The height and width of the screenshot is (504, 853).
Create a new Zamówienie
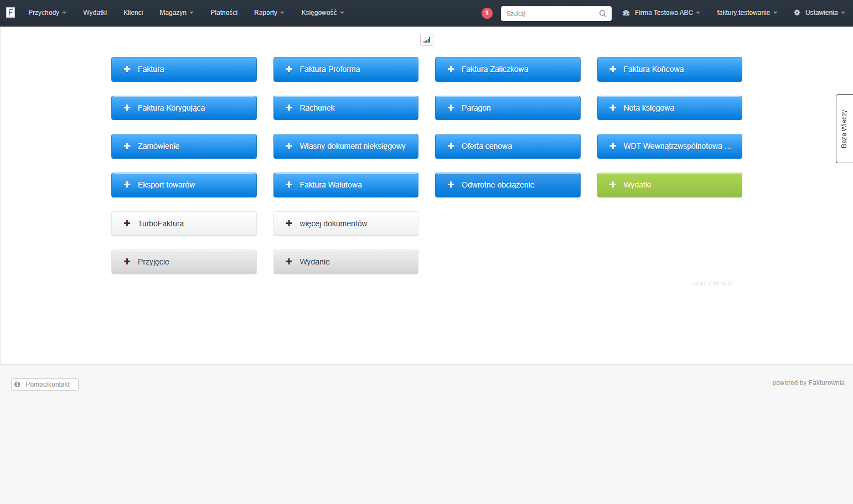point(184,146)
